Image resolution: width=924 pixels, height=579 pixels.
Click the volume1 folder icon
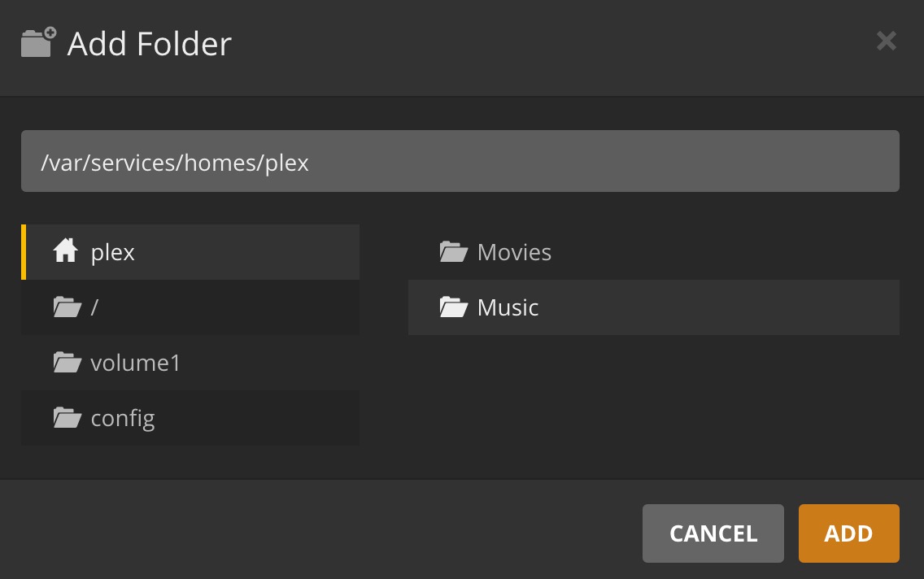click(x=68, y=363)
